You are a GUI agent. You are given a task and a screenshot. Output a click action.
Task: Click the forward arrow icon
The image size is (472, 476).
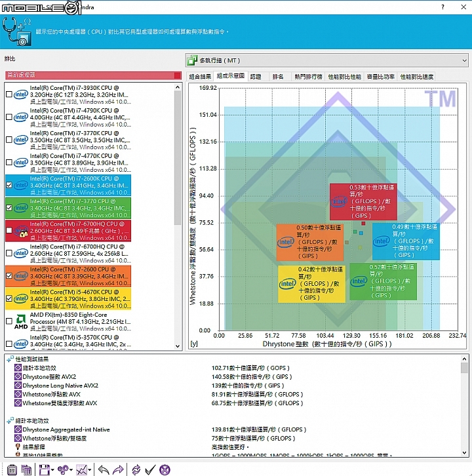click(118, 469)
